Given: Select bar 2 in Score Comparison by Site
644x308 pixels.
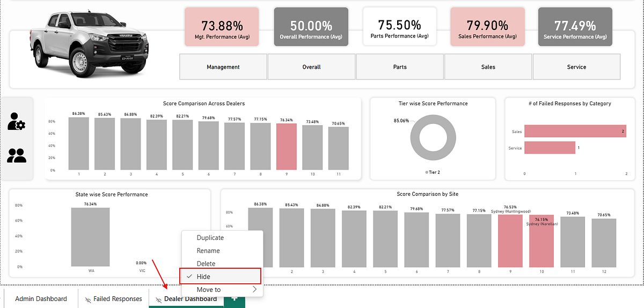Looking at the screenshot, I should point(291,238).
